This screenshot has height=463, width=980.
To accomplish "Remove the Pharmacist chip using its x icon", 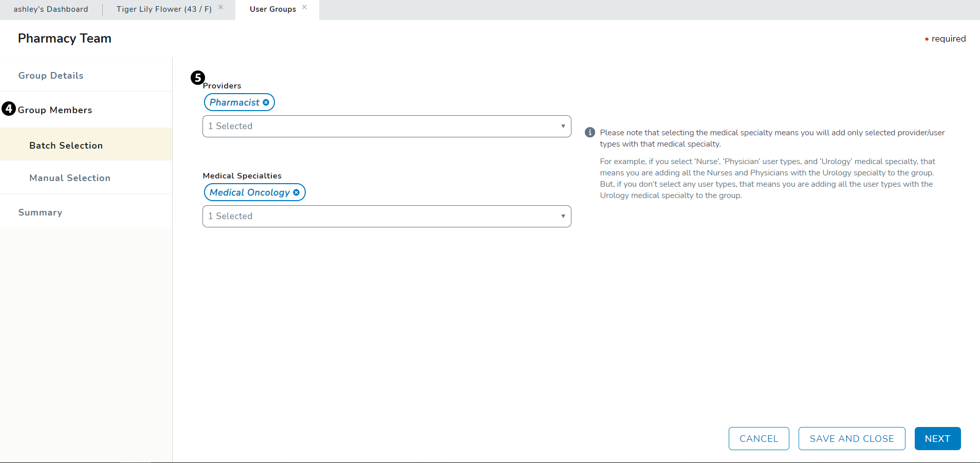I will tap(266, 102).
